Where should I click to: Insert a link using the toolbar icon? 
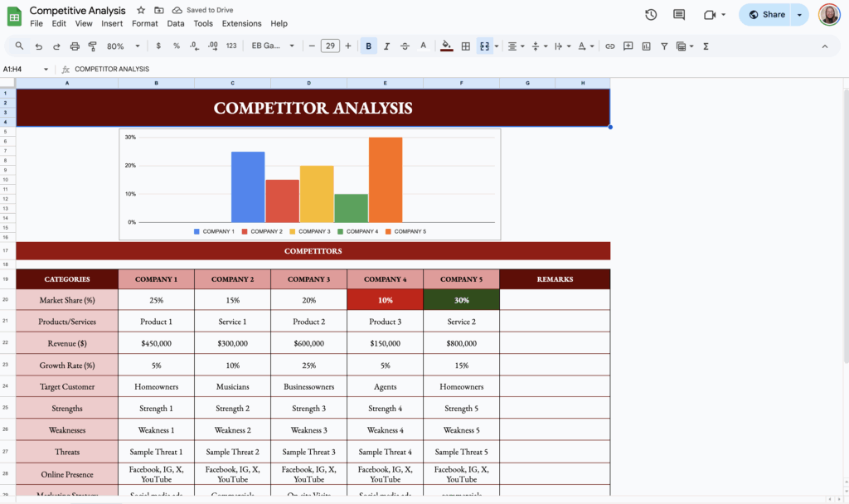pos(610,46)
